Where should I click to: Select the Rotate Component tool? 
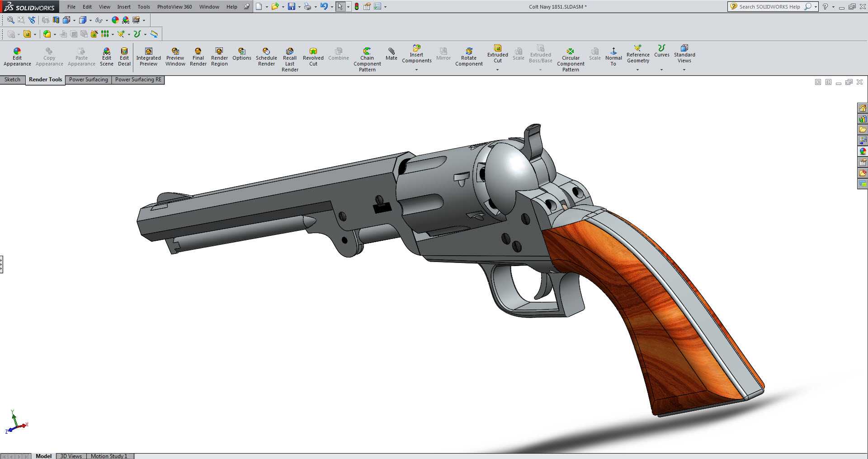coord(469,57)
